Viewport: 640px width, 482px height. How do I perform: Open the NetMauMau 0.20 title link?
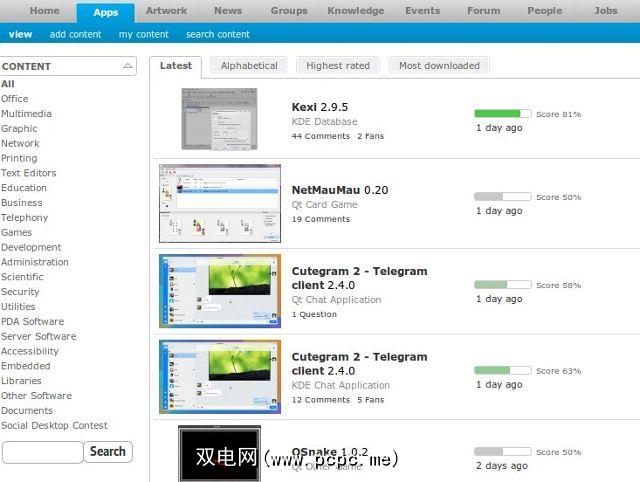click(x=340, y=190)
